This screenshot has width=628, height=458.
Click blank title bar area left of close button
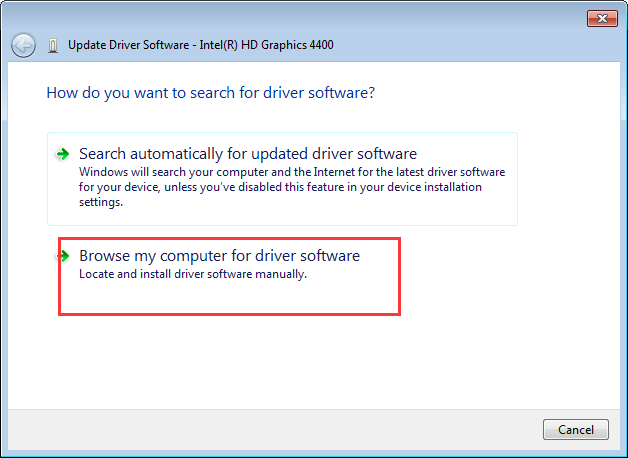(x=450, y=19)
